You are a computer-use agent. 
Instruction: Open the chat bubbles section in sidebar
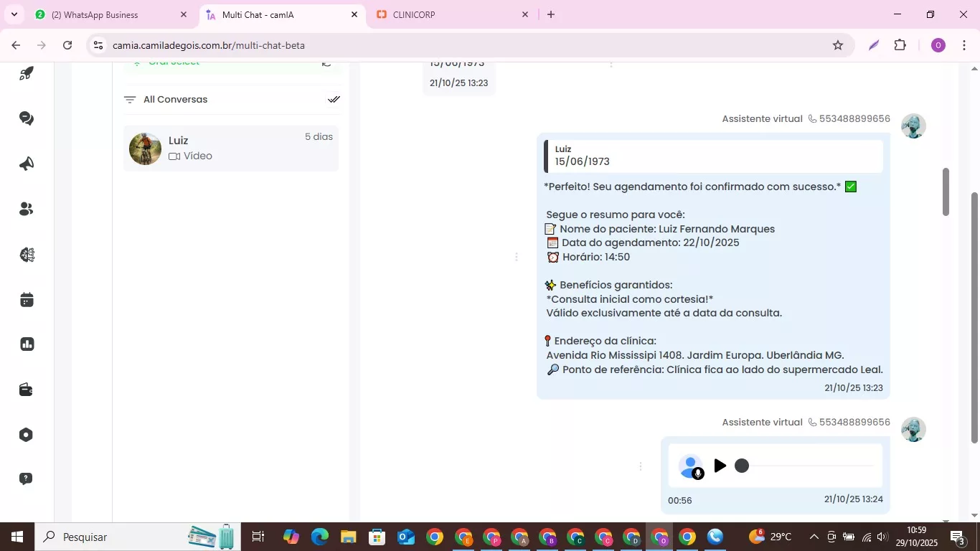[27, 118]
